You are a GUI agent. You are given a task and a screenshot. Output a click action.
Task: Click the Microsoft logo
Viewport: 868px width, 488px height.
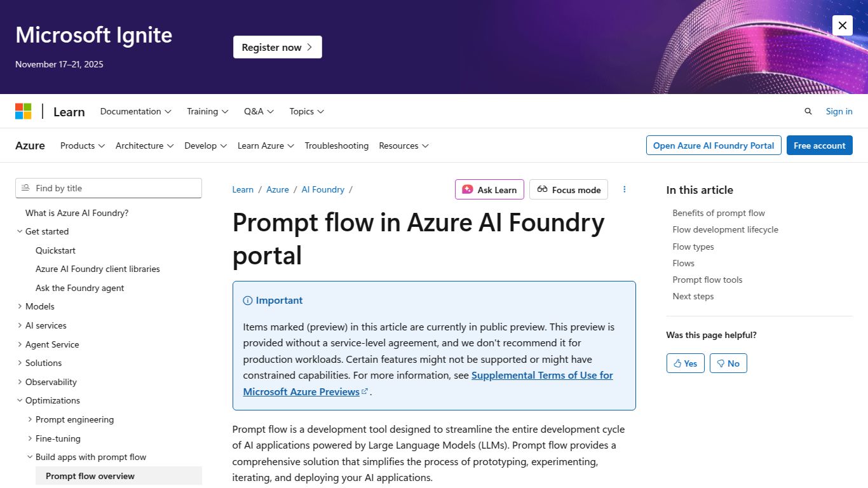coord(24,110)
